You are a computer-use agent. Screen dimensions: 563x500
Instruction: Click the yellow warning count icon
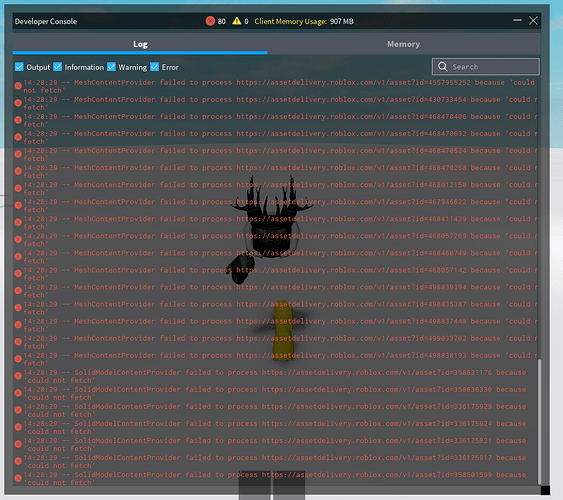tap(237, 21)
